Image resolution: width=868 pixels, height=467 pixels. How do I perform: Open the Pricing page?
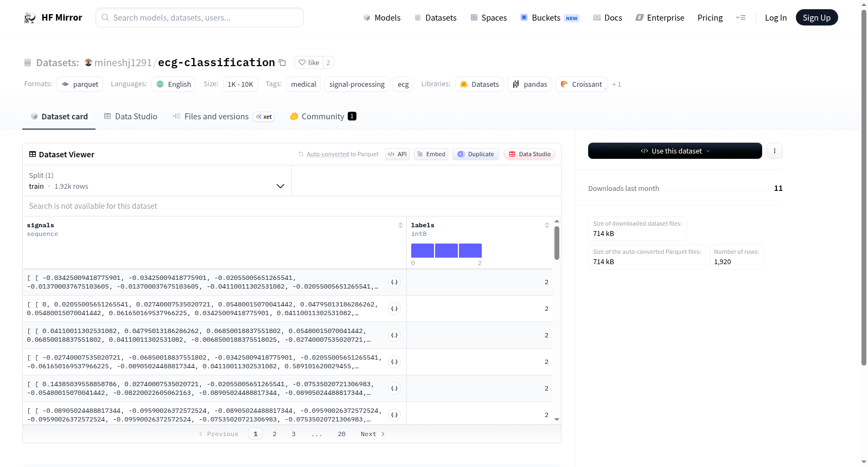[x=710, y=17]
